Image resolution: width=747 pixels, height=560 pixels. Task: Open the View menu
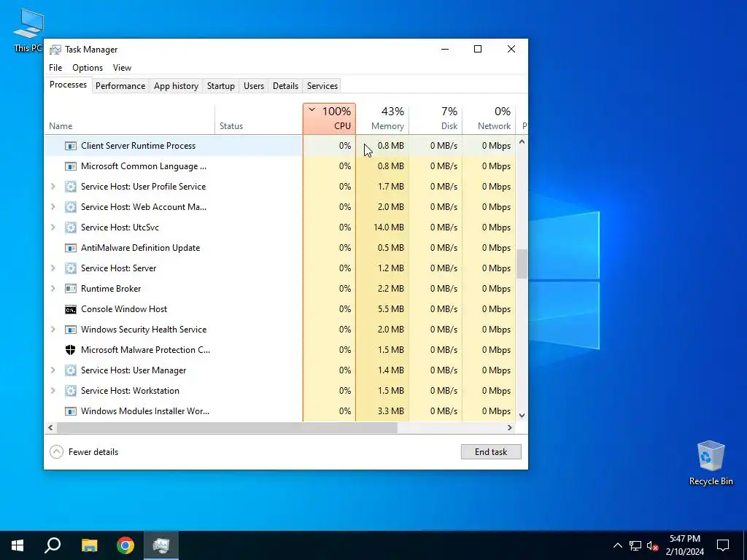[x=122, y=68]
